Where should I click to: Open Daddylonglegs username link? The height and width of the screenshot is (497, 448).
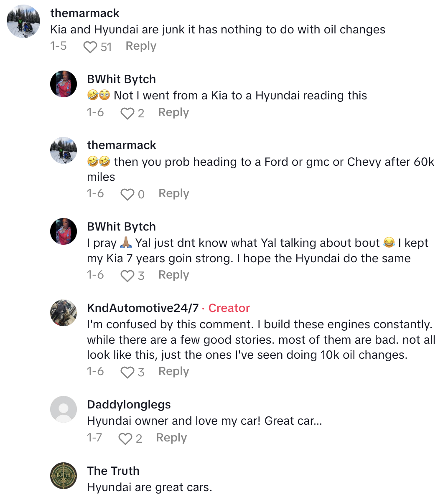(129, 405)
